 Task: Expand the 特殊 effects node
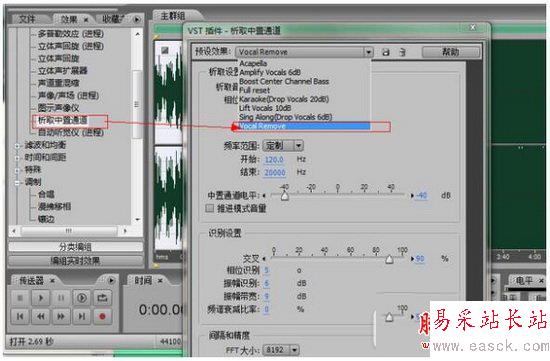click(17, 170)
